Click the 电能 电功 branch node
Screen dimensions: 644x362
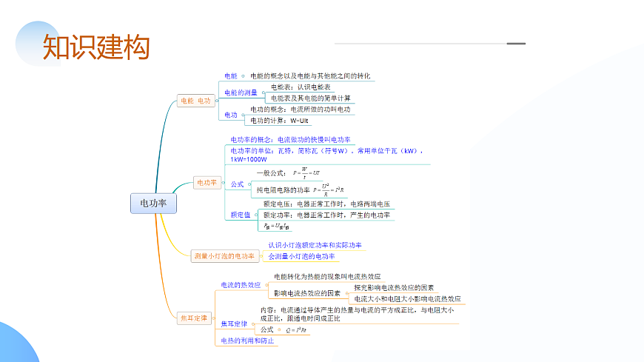point(195,101)
